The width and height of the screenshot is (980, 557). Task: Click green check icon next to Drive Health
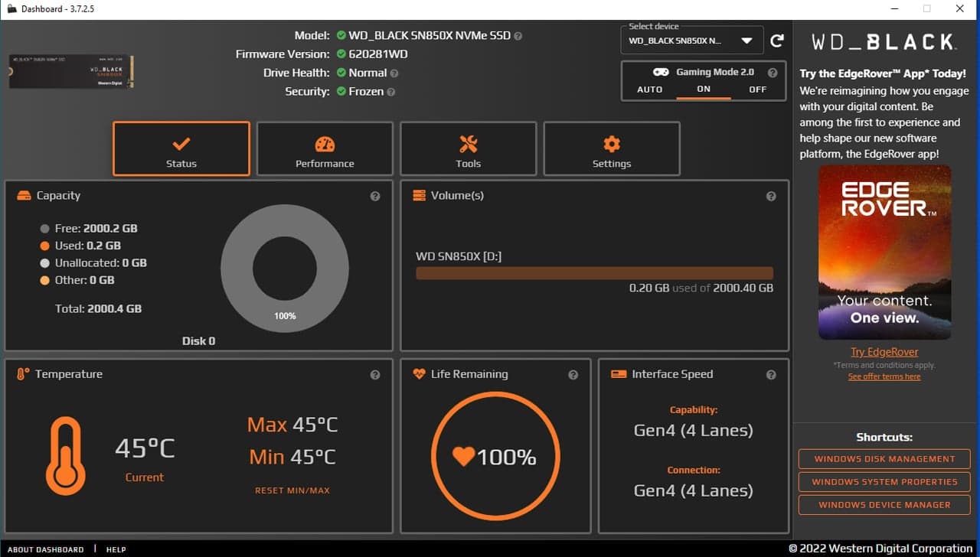pos(341,73)
